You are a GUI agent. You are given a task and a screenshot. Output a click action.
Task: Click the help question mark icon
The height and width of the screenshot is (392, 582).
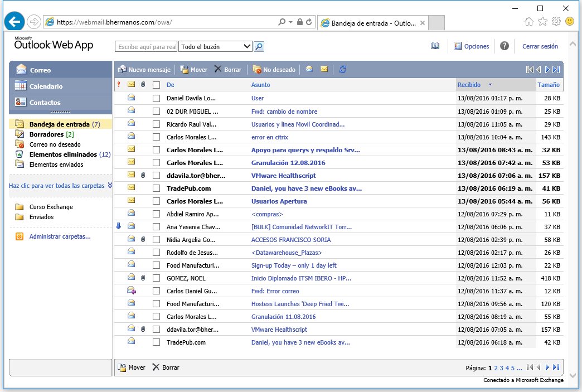(x=504, y=46)
